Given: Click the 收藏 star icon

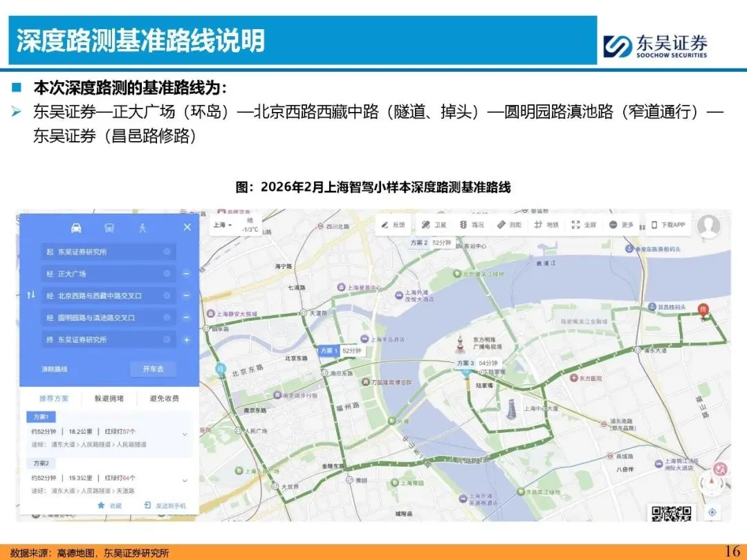Looking at the screenshot, I should click(101, 505).
